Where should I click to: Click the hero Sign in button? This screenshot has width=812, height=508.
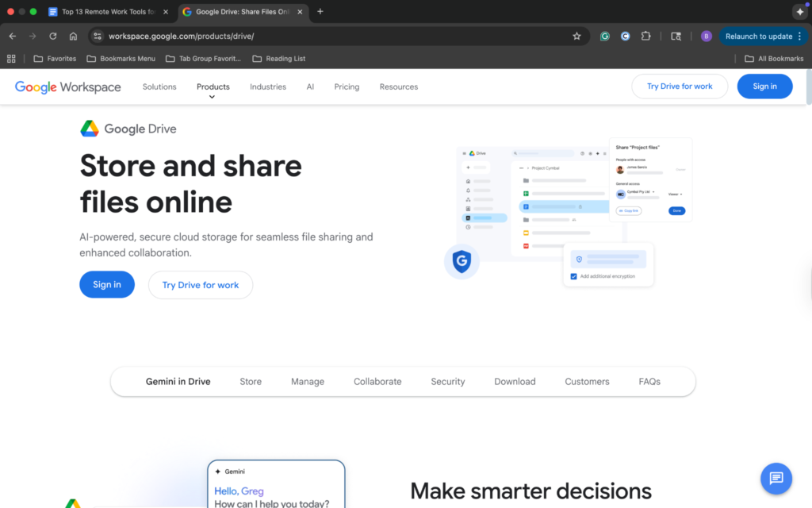[x=107, y=285]
